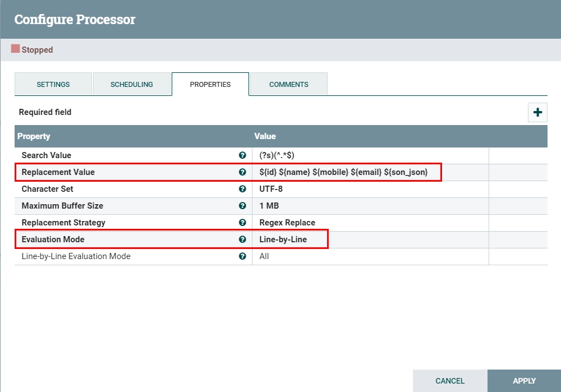561x392 pixels.
Task: Switch to the Scheduling tab
Action: (x=132, y=85)
